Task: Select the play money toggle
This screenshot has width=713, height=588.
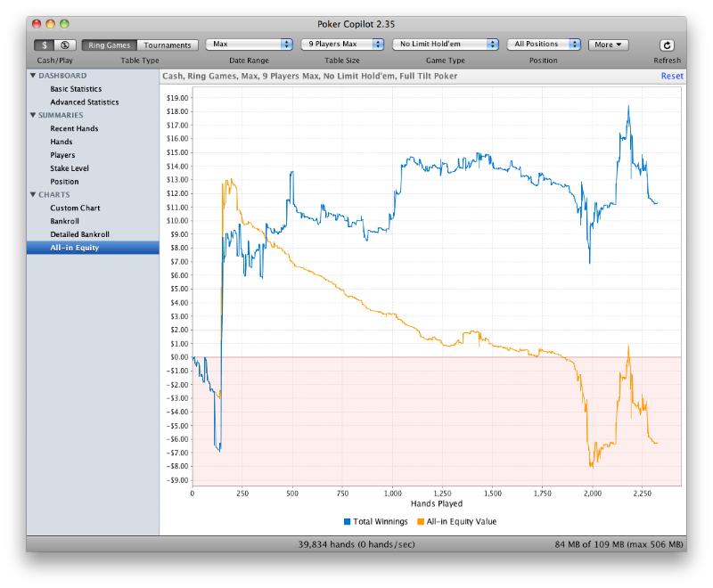Action: 65,45
